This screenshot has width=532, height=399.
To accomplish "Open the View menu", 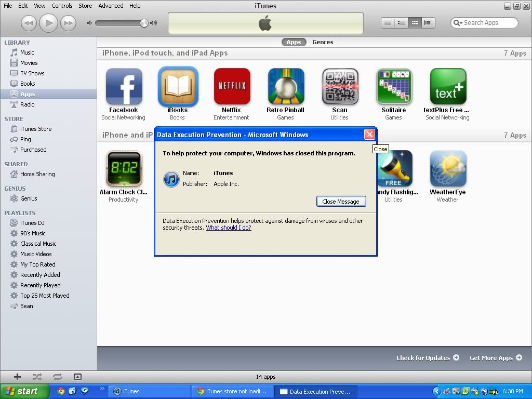I will 39,6.
